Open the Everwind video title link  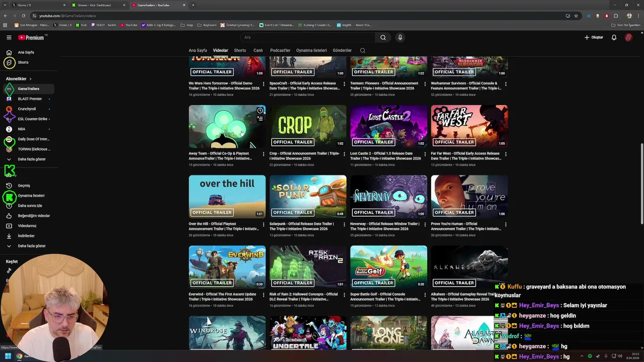click(221, 297)
